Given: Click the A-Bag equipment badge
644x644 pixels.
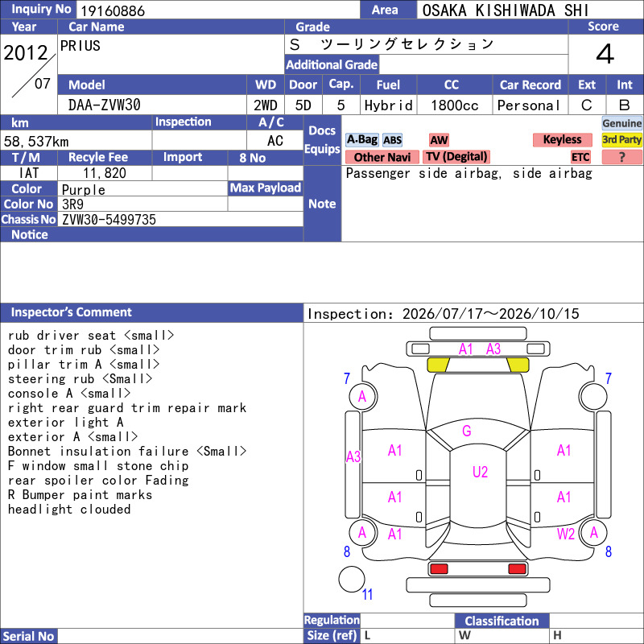Looking at the screenshot, I should tap(361, 139).
